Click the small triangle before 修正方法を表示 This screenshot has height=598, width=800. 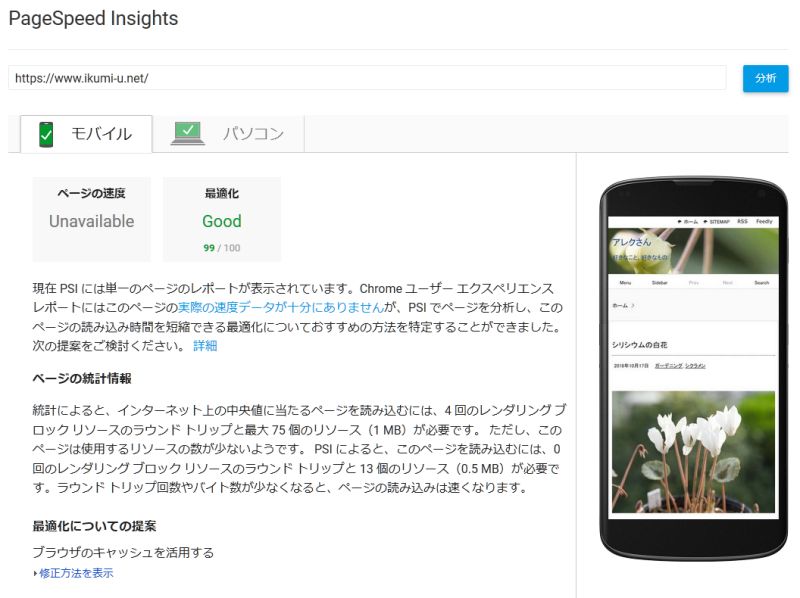point(35,574)
